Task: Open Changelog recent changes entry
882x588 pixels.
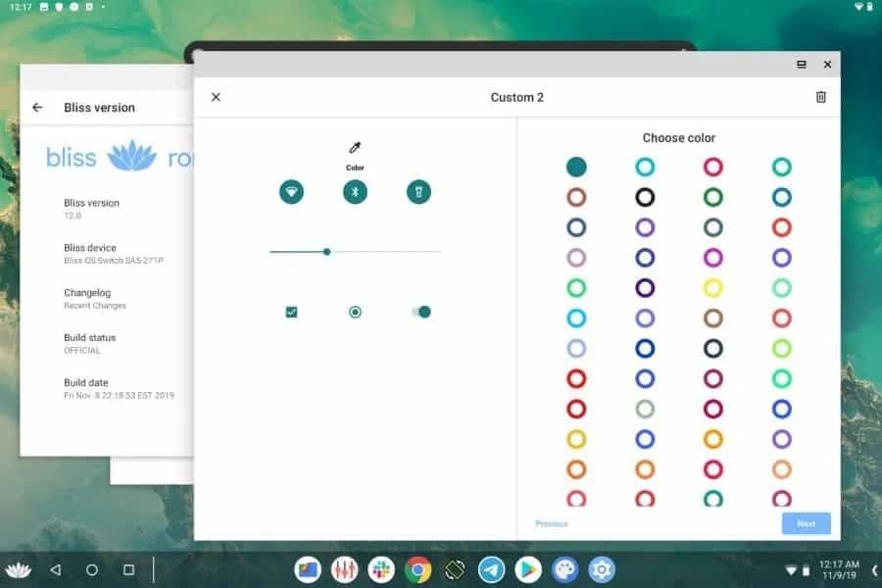Action: [95, 298]
